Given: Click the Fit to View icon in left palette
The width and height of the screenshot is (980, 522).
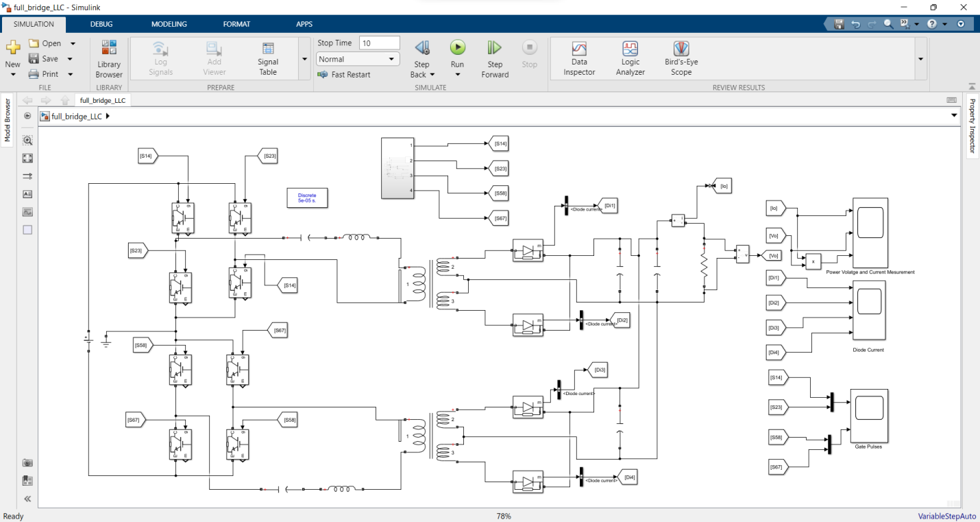Looking at the screenshot, I should pyautogui.click(x=27, y=158).
